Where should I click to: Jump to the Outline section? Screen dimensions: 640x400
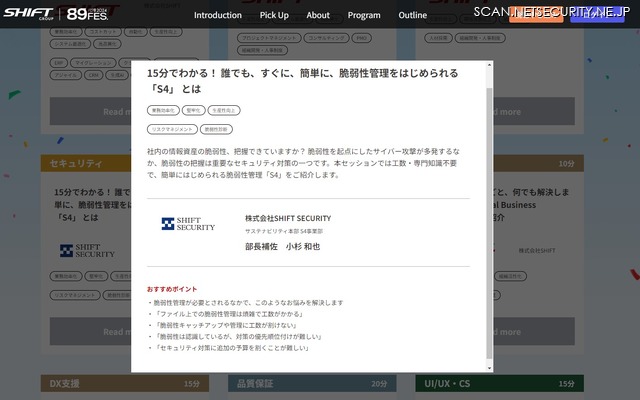click(412, 15)
